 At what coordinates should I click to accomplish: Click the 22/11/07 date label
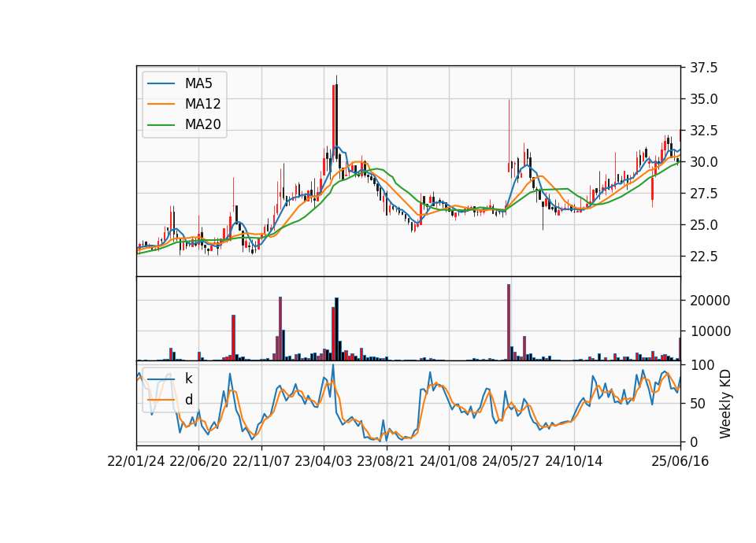(261, 462)
